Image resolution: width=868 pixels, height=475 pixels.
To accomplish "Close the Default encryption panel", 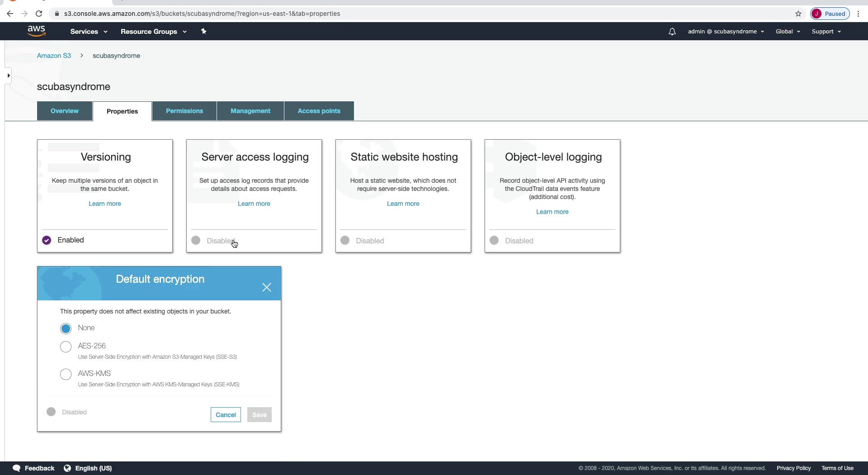I will coord(267,287).
